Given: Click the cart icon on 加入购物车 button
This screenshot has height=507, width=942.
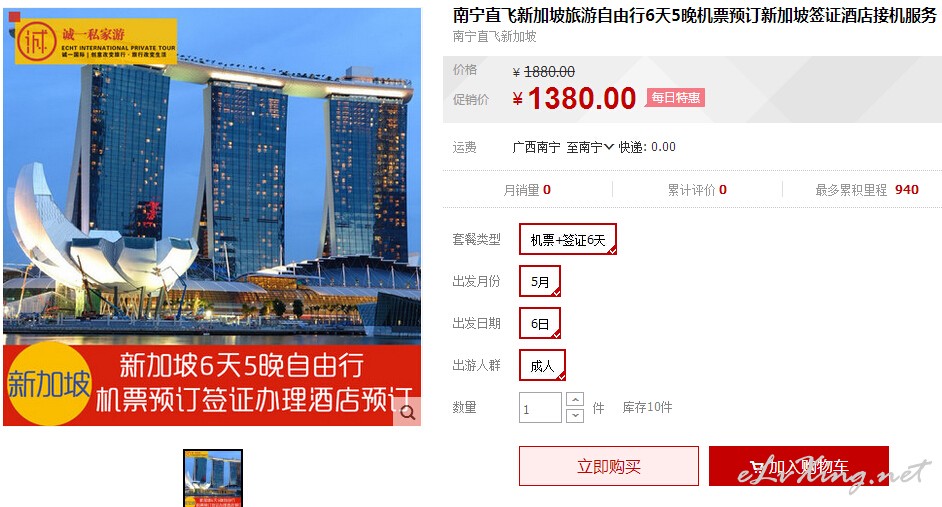Looking at the screenshot, I should (x=758, y=466).
